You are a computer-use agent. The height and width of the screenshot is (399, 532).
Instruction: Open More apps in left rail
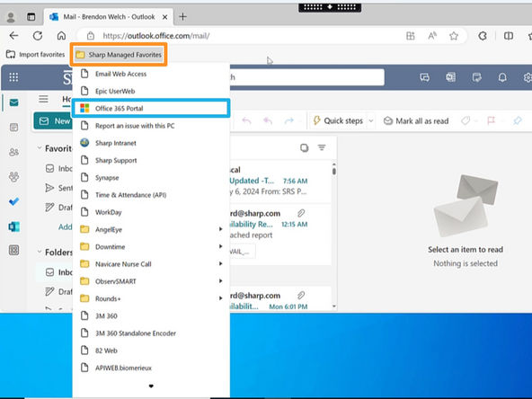[13, 251]
